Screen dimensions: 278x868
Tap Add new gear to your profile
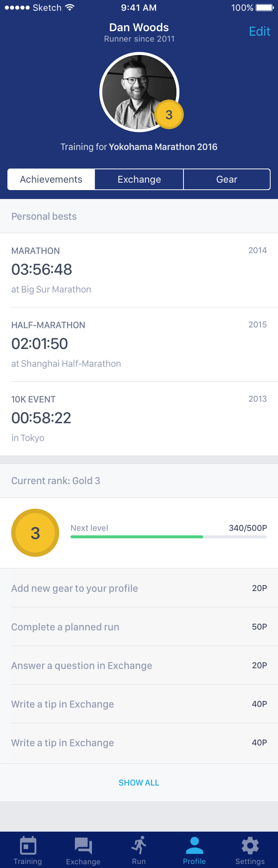pyautogui.click(x=139, y=588)
